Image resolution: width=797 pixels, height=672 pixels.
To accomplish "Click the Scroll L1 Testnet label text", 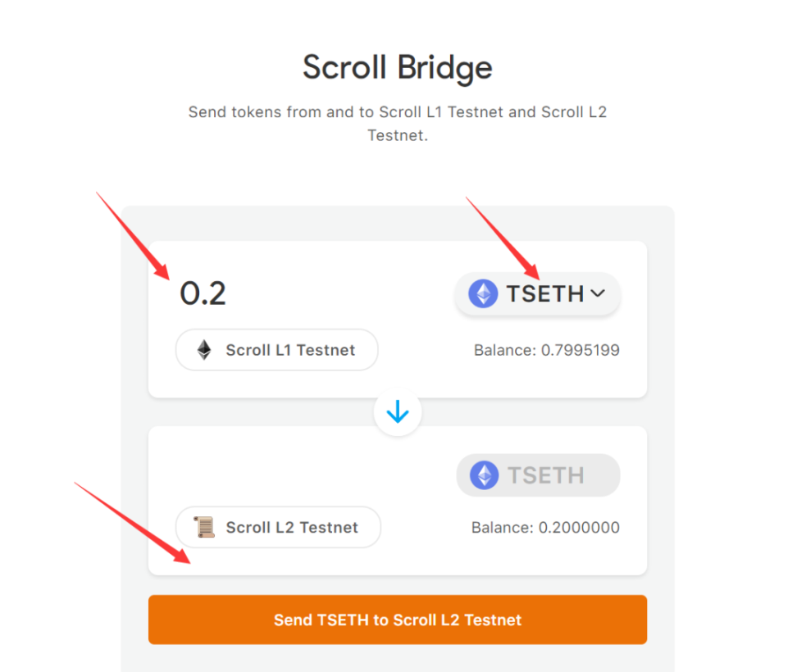I will pyautogui.click(x=290, y=350).
